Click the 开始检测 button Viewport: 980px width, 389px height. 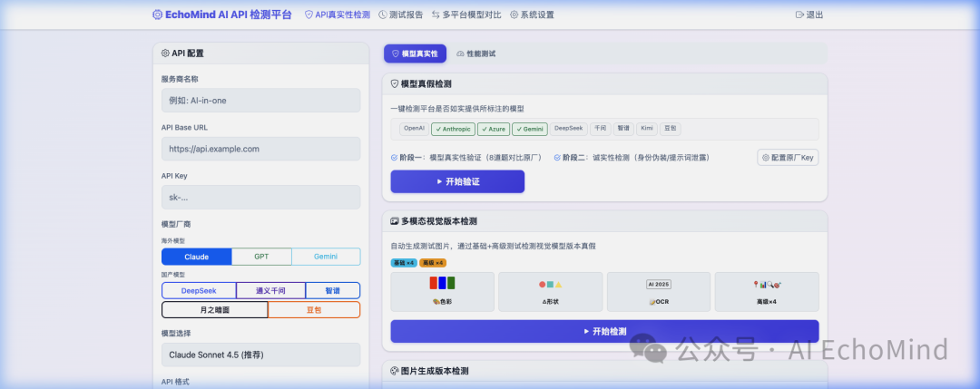tap(604, 332)
